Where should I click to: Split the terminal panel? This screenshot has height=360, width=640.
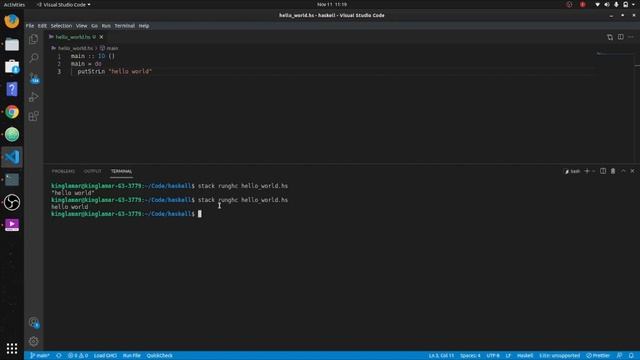point(603,171)
